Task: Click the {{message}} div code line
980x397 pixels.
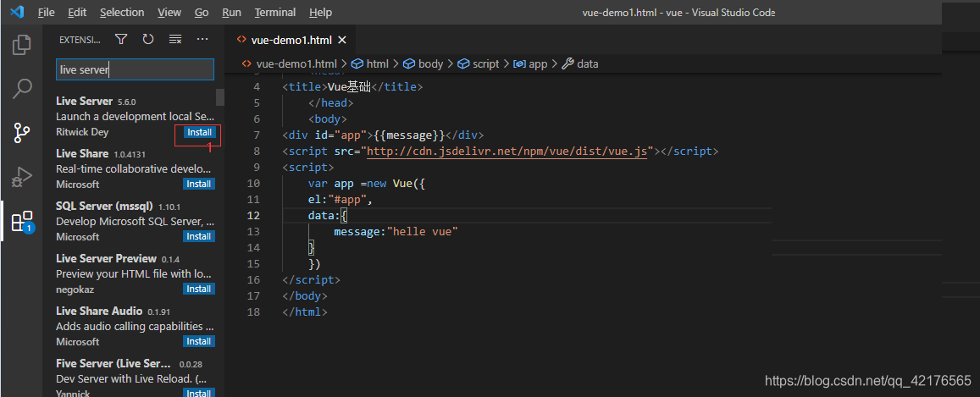Action: coord(383,135)
